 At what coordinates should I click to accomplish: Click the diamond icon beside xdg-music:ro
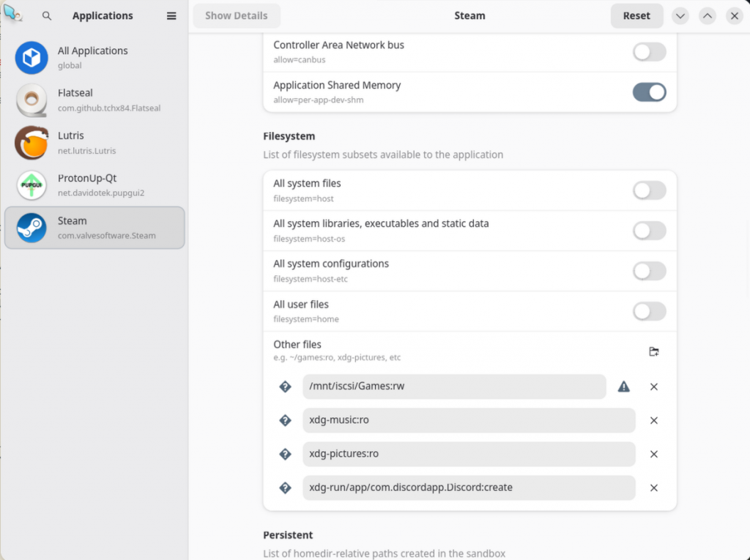tap(286, 420)
